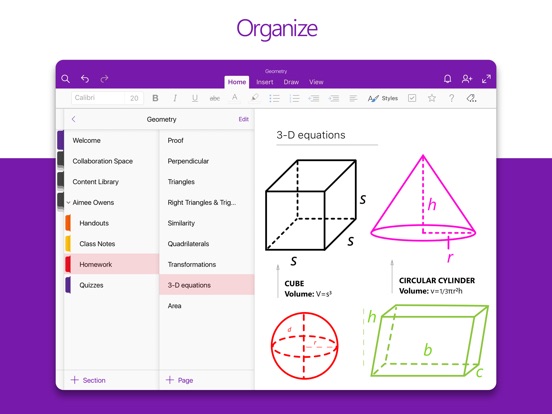Open the Calibri font name box
This screenshot has height=414, width=552.
click(98, 98)
